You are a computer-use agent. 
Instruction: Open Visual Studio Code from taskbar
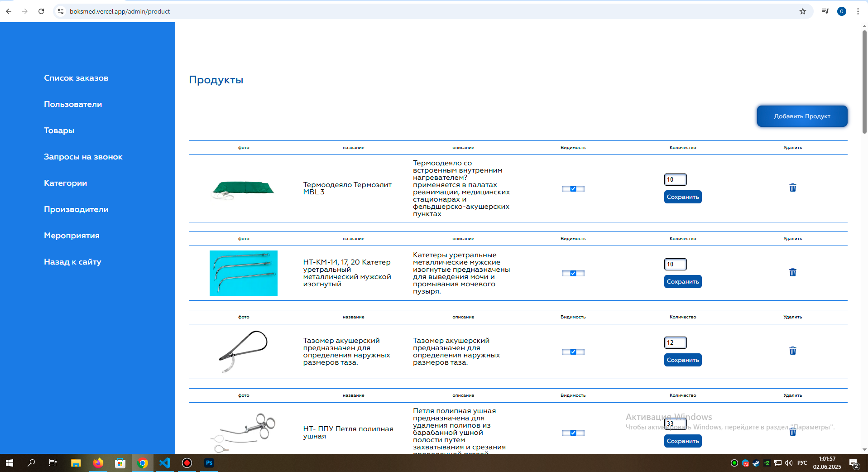[x=165, y=462]
